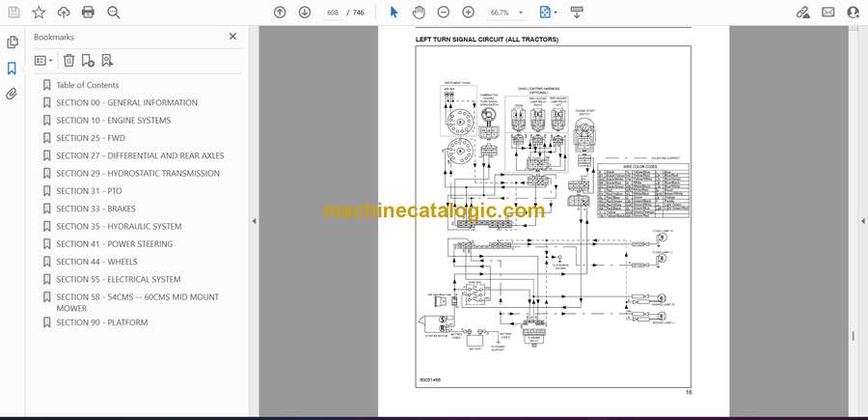Activate the hand pan tool
The width and height of the screenshot is (868, 420).
click(419, 13)
